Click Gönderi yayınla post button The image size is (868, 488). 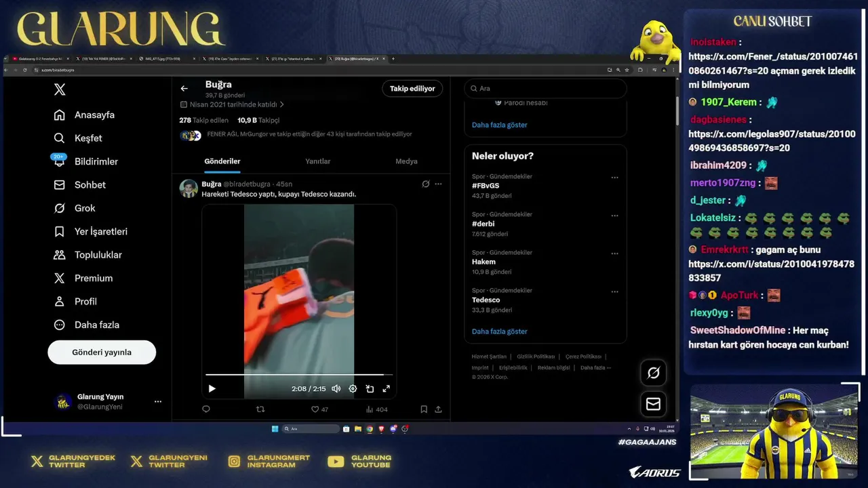coord(102,352)
